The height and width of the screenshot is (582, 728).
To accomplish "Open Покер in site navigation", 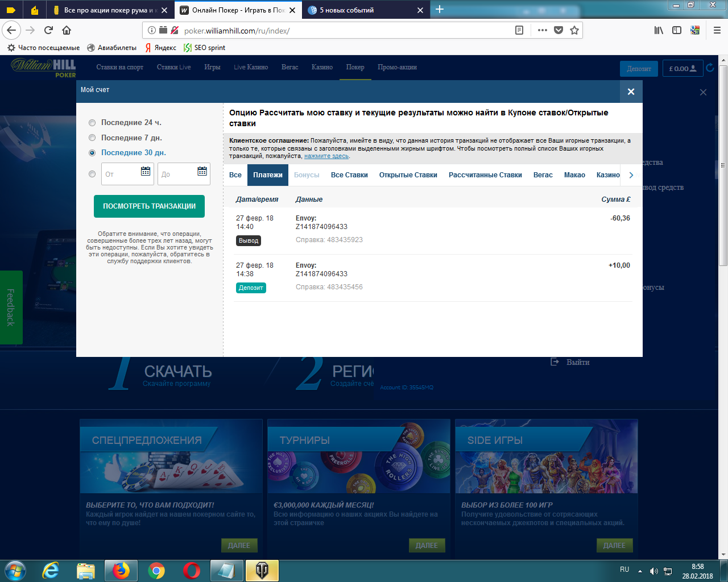I will pyautogui.click(x=355, y=67).
